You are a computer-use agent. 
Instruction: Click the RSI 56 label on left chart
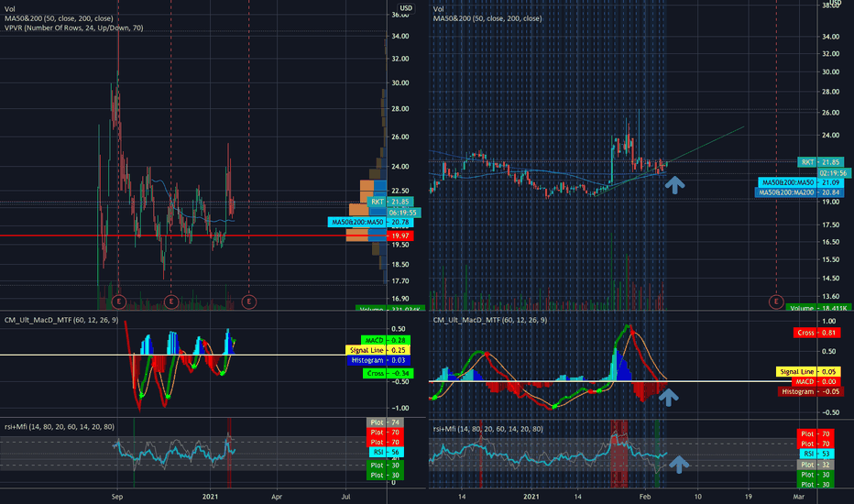pyautogui.click(x=386, y=452)
